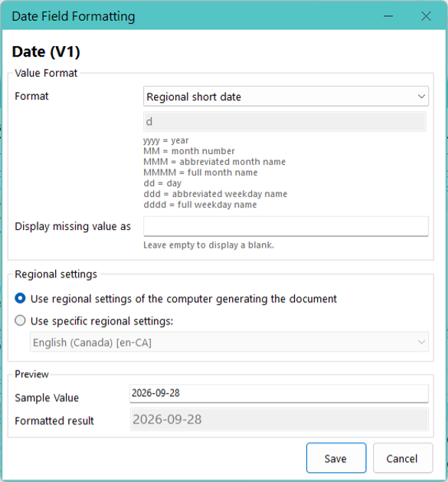Click the 'Preview' group title
This screenshot has width=448, height=482.
tap(31, 374)
